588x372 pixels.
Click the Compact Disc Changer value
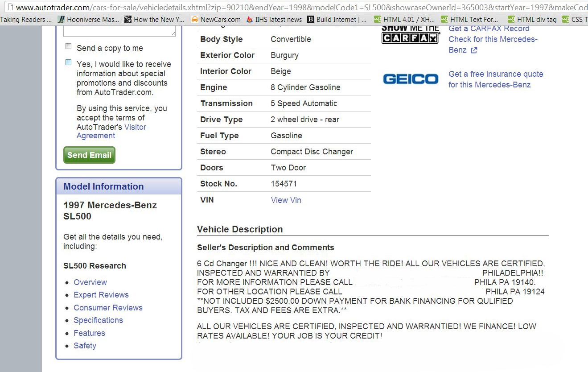[312, 152]
